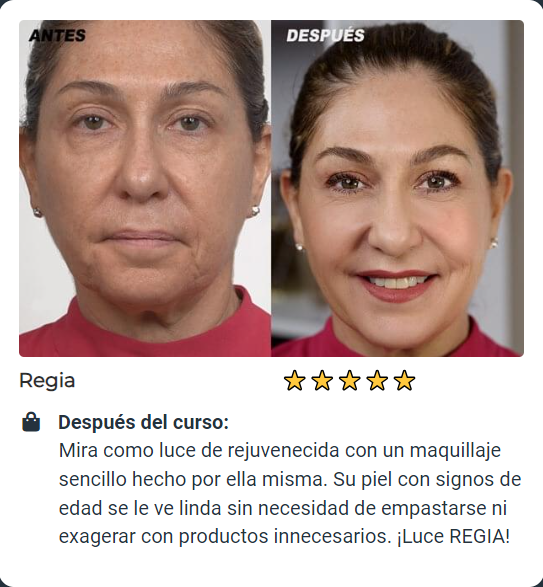Click the blank card area below the testimonial
This screenshot has width=543, height=587.
coord(272,567)
